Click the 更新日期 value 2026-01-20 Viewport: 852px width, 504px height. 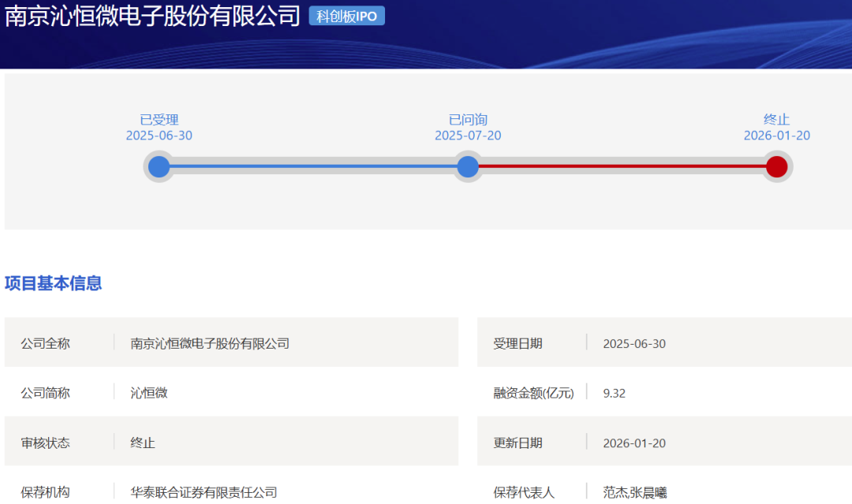[634, 443]
